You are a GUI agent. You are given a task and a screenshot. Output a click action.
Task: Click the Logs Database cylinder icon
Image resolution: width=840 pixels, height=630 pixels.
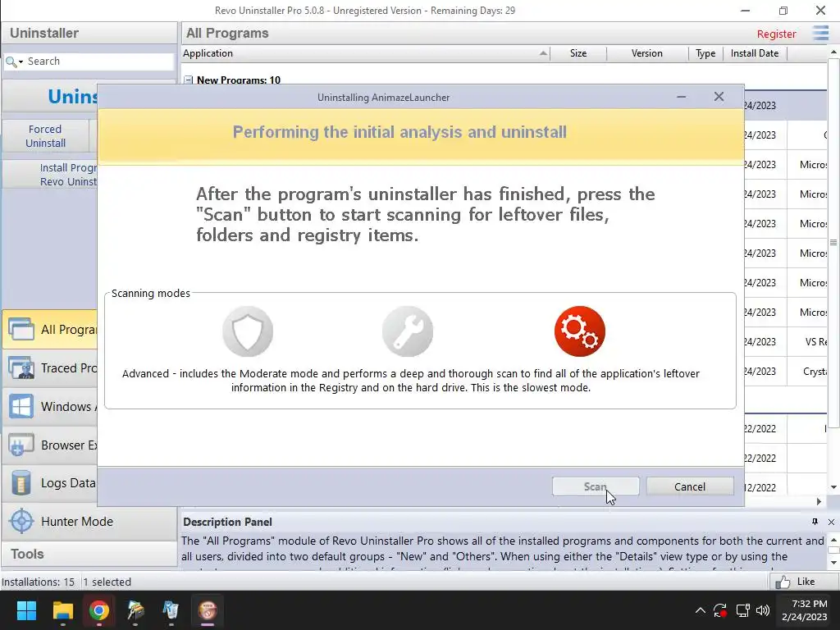(21, 482)
